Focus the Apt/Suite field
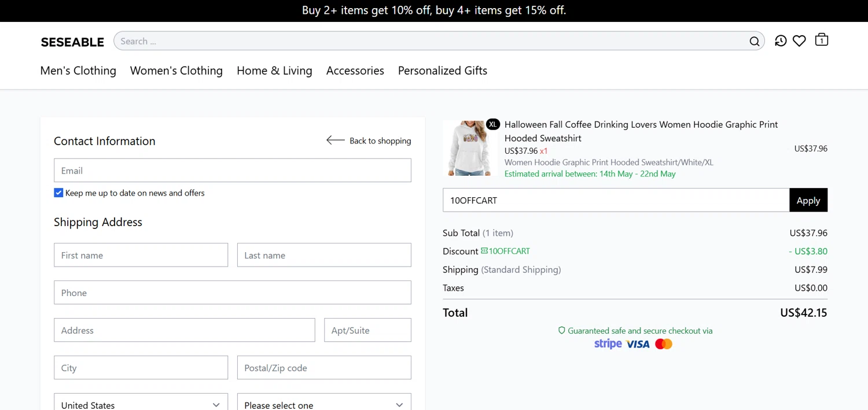This screenshot has width=868, height=410. coord(367,330)
